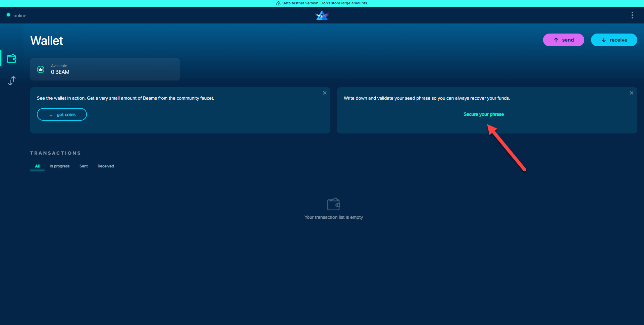The width and height of the screenshot is (644, 325).
Task: Click the Available 0 BEAM balance card
Action: (x=105, y=69)
